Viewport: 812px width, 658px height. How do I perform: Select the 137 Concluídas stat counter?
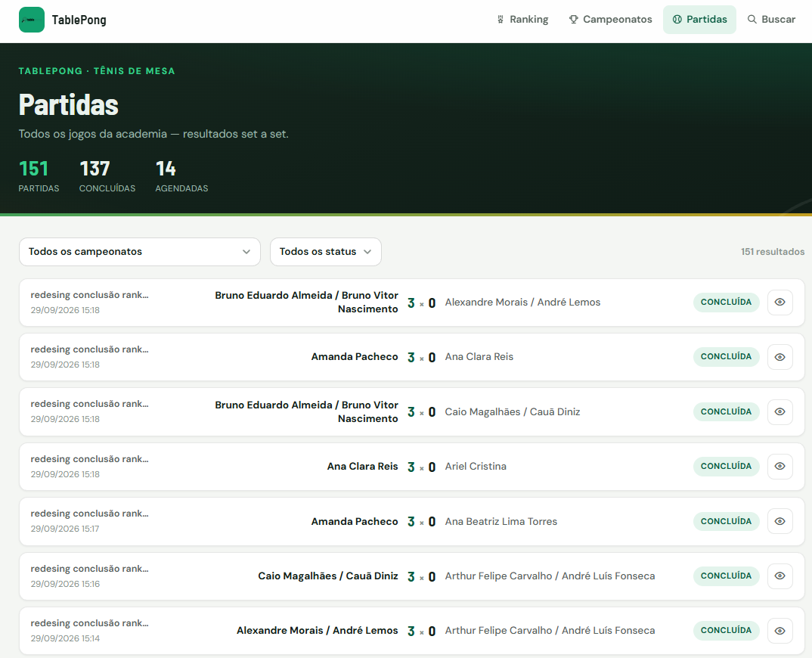click(107, 176)
